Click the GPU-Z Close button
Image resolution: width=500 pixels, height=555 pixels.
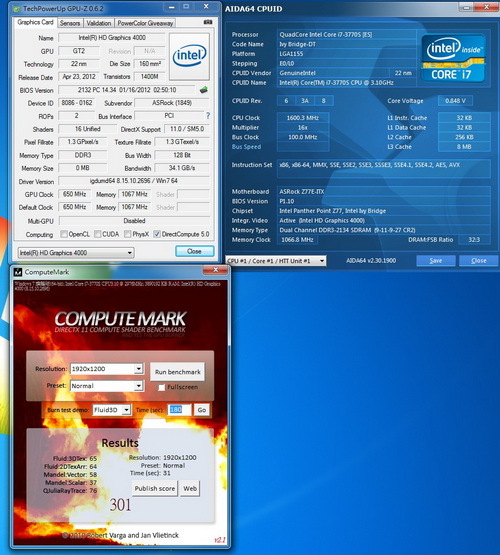pyautogui.click(x=195, y=251)
